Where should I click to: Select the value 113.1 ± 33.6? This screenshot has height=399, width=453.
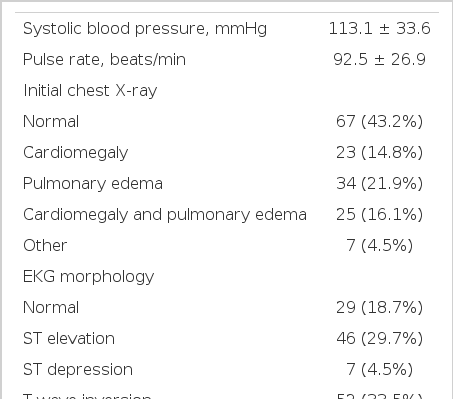point(379,28)
